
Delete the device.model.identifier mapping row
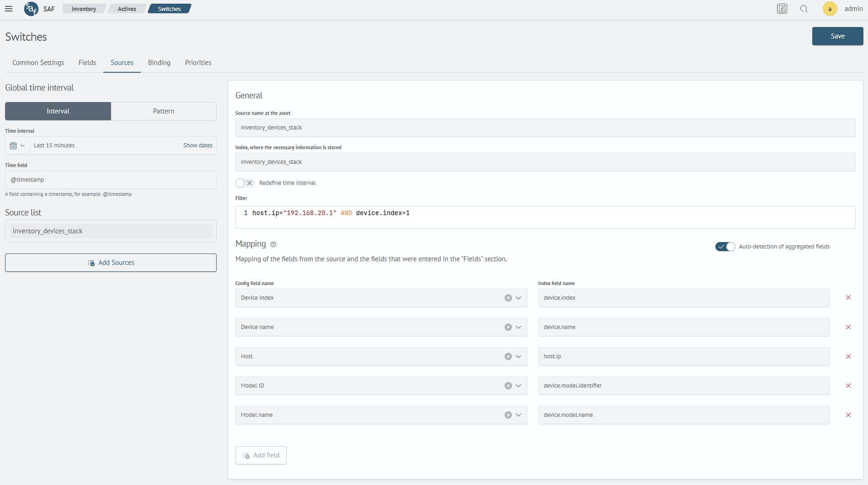(848, 386)
